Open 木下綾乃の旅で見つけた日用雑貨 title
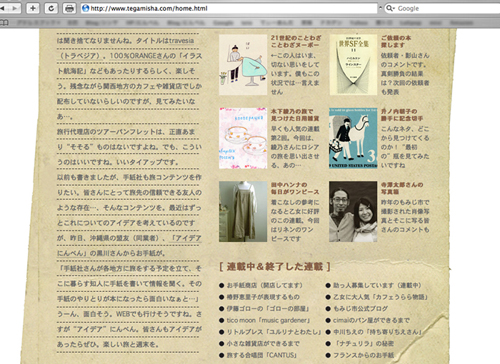500x364 pixels. click(x=295, y=115)
